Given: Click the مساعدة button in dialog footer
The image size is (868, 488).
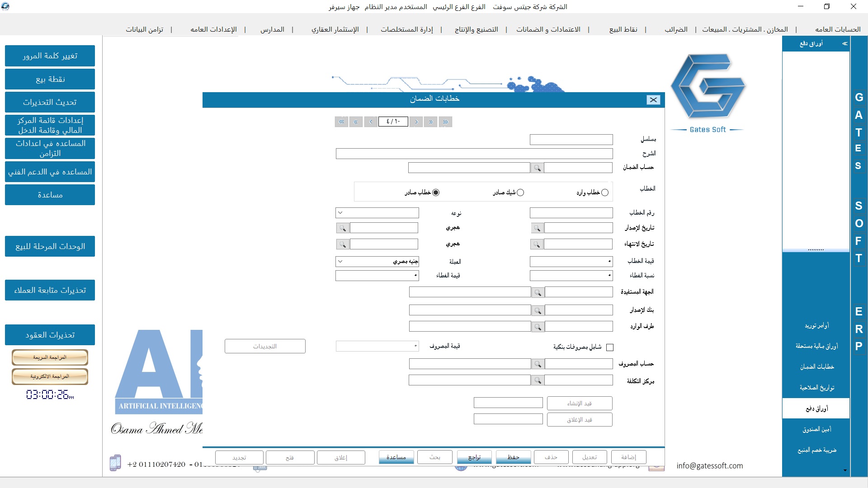Looking at the screenshot, I should point(396,457).
